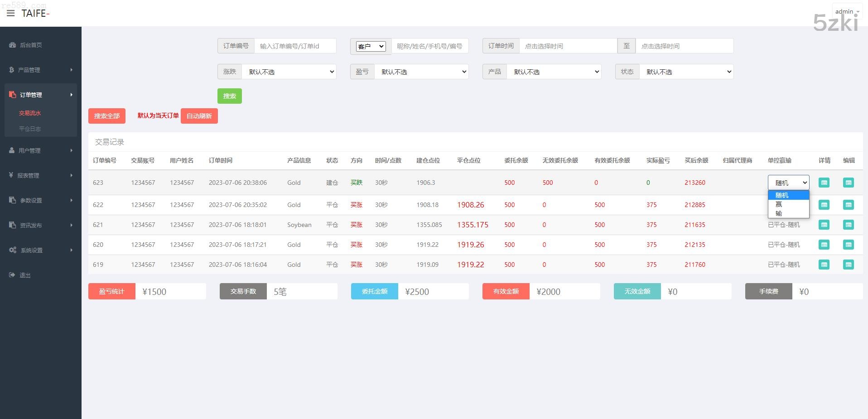Open details icon for order 621
The image size is (868, 419).
coord(824,225)
